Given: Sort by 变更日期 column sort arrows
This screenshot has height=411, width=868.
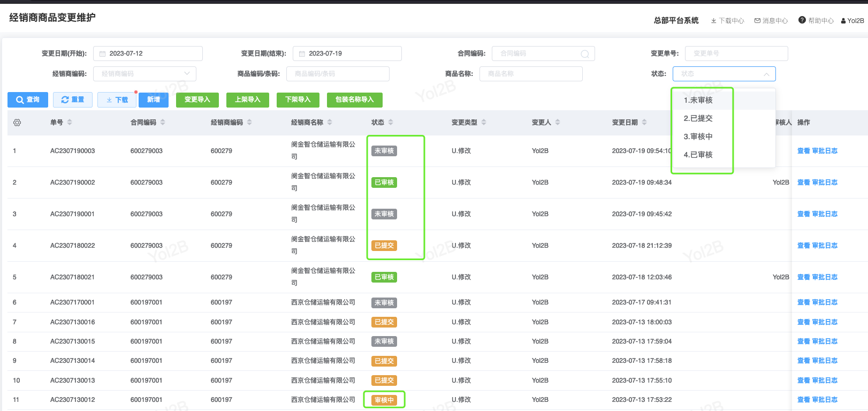Looking at the screenshot, I should pos(644,123).
